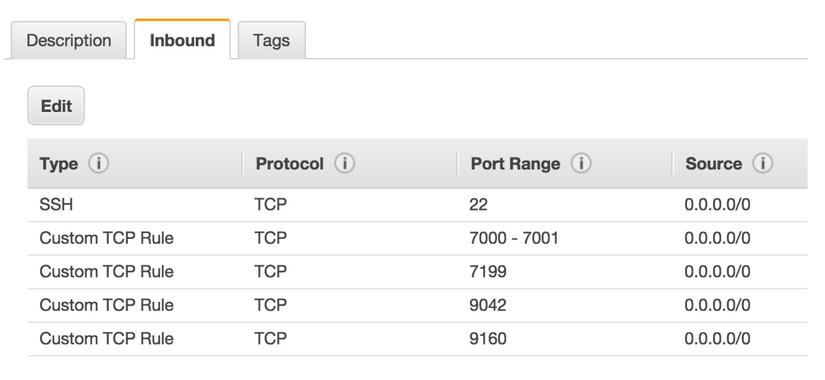Click port 22 in the SSH row

[478, 205]
